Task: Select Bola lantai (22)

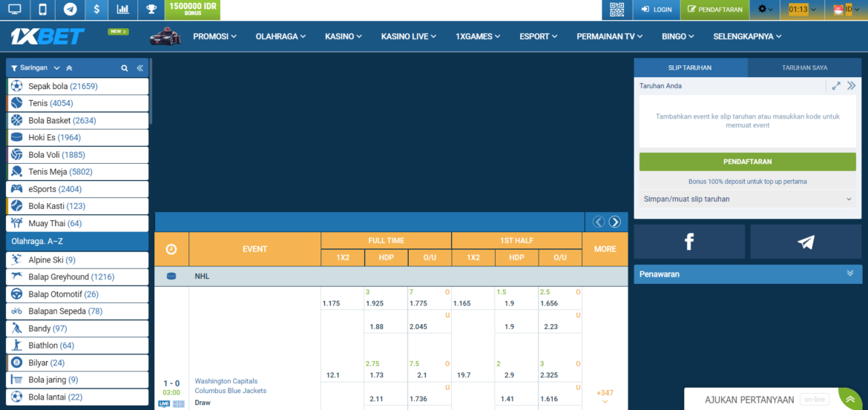Action: click(77, 397)
